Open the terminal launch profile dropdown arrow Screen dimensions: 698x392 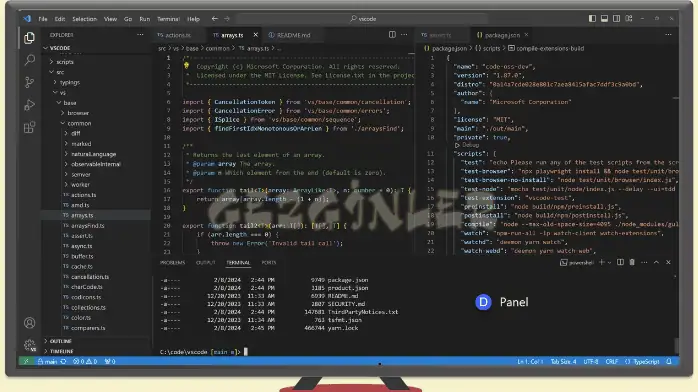(x=609, y=263)
